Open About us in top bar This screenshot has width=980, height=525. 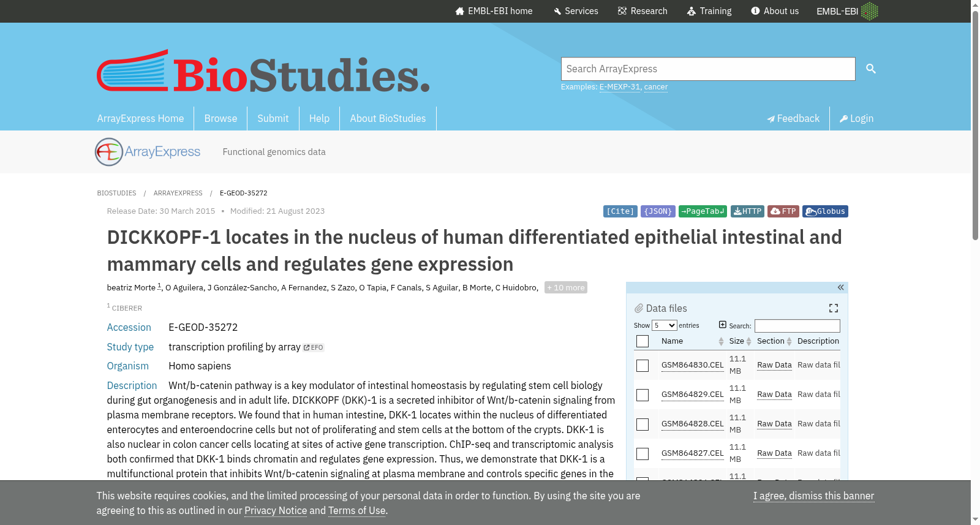775,11
